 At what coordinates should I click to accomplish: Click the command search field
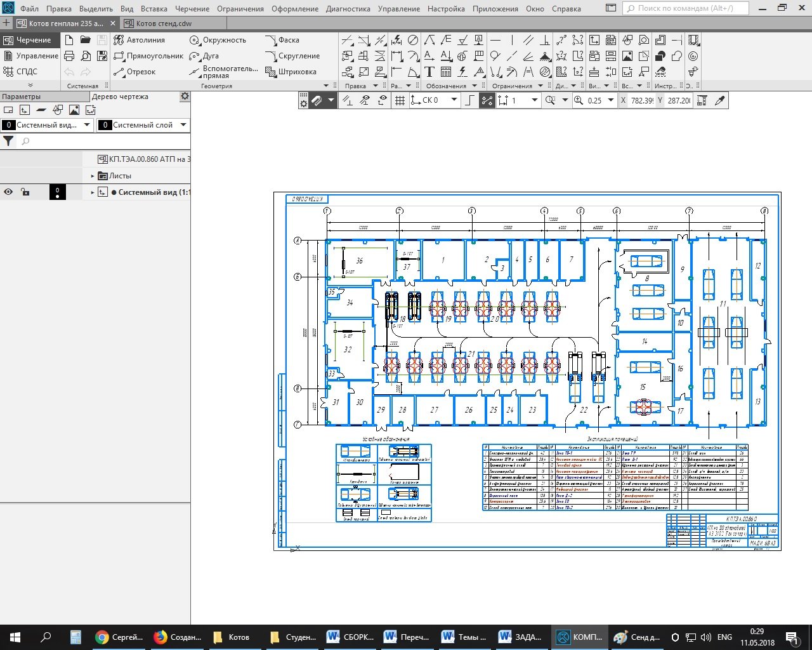pos(685,8)
